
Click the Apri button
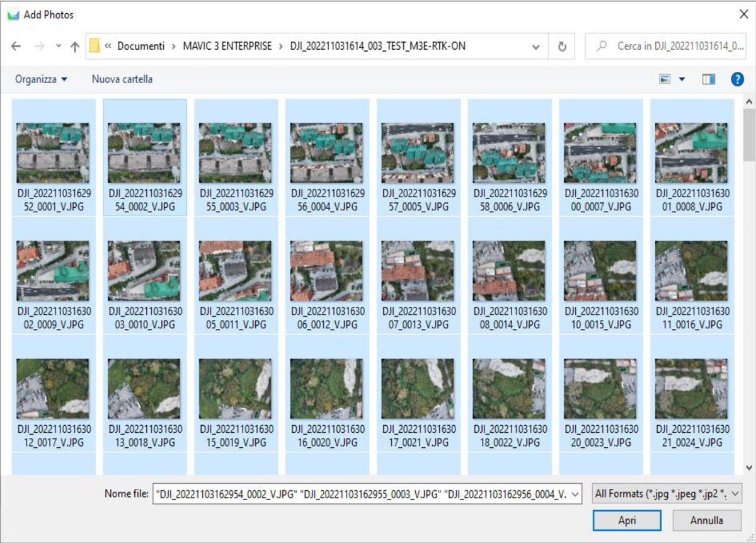point(627,520)
